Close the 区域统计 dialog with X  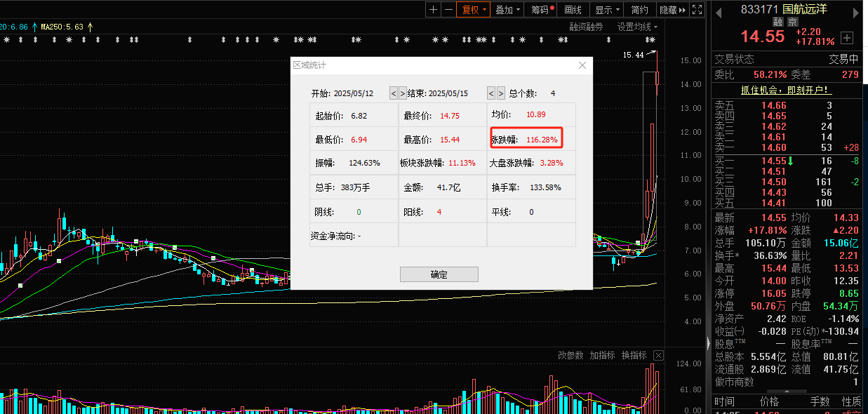(582, 65)
